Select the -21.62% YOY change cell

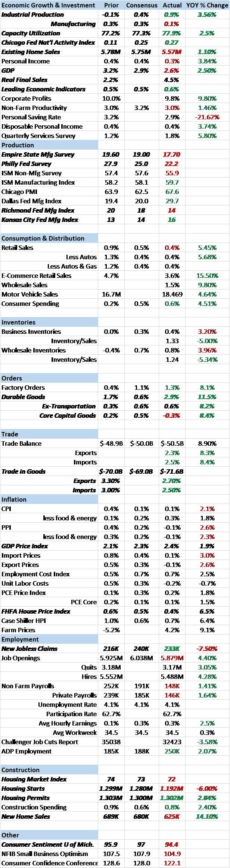207,117
